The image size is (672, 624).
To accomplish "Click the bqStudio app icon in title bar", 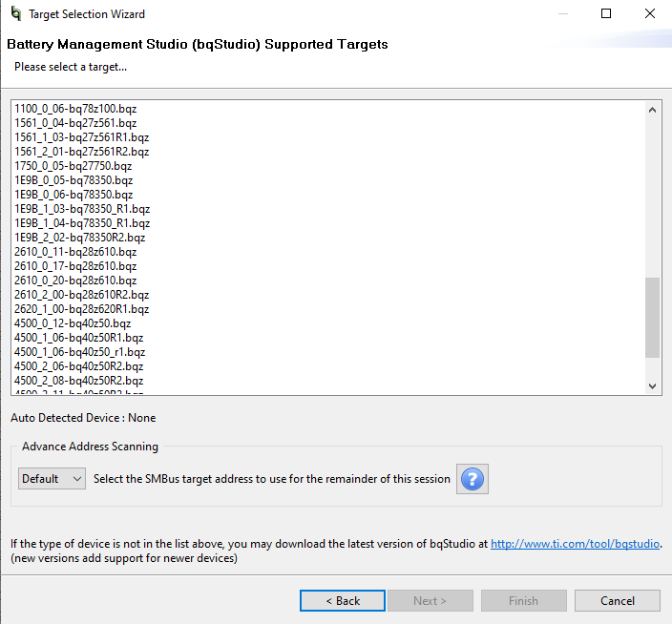I will pos(13,14).
